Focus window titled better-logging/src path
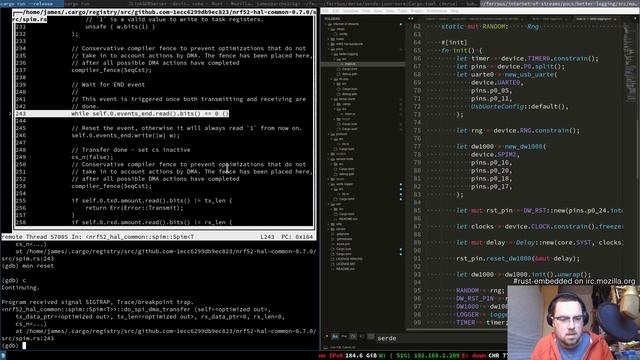Viewport: 640px width, 360px height. coord(560,3)
